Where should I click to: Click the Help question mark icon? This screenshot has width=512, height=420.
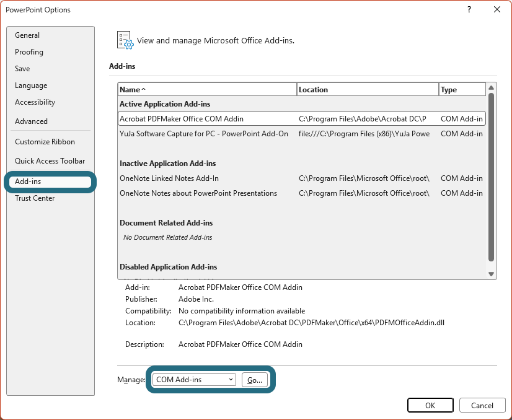(x=469, y=9)
